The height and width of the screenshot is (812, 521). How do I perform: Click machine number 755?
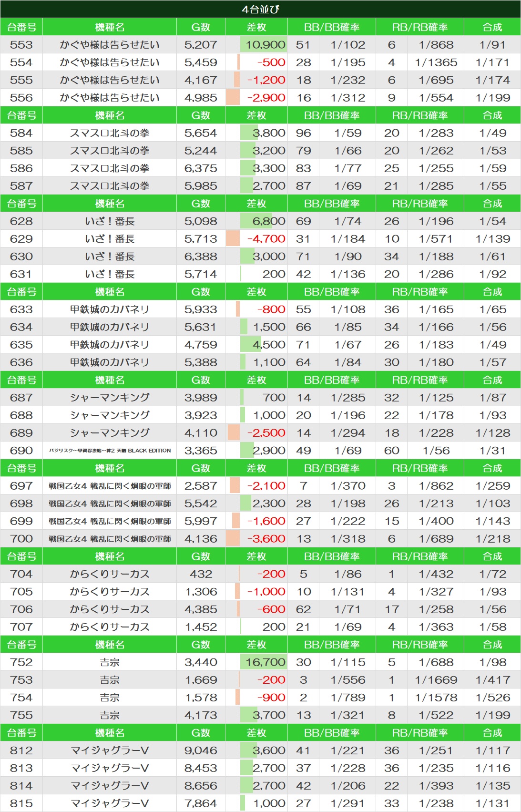coord(21,715)
